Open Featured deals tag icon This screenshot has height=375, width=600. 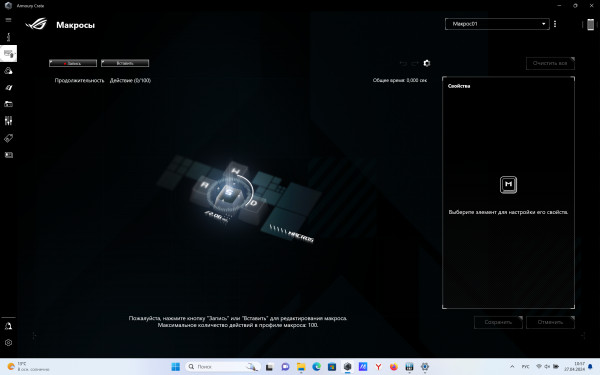pos(8,138)
